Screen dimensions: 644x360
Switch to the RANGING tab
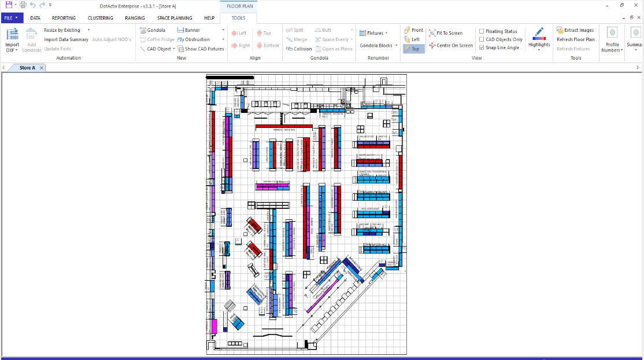[135, 18]
